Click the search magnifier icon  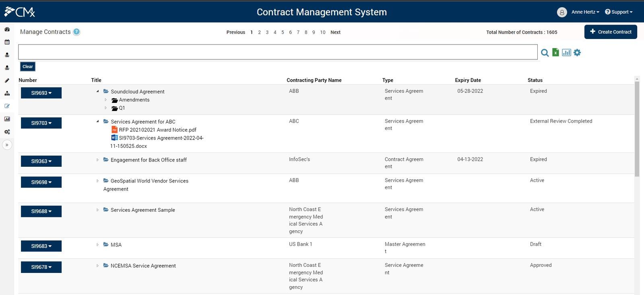(545, 53)
